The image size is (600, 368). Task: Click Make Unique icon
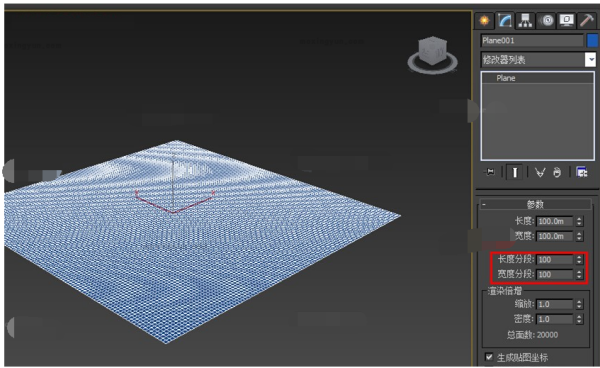[x=540, y=173]
